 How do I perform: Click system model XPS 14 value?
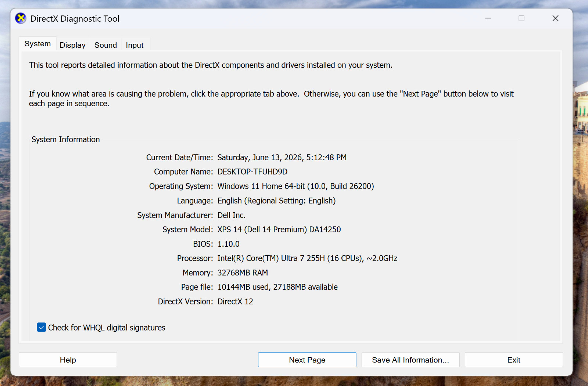click(x=279, y=229)
